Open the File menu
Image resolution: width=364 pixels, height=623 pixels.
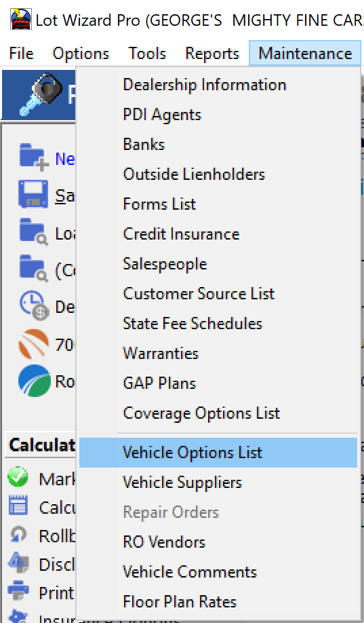21,53
